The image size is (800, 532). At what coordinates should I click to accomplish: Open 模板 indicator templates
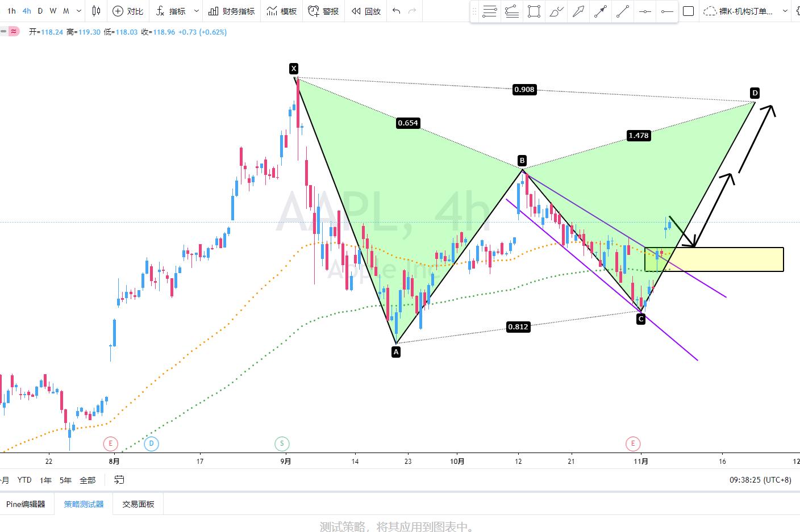(282, 11)
